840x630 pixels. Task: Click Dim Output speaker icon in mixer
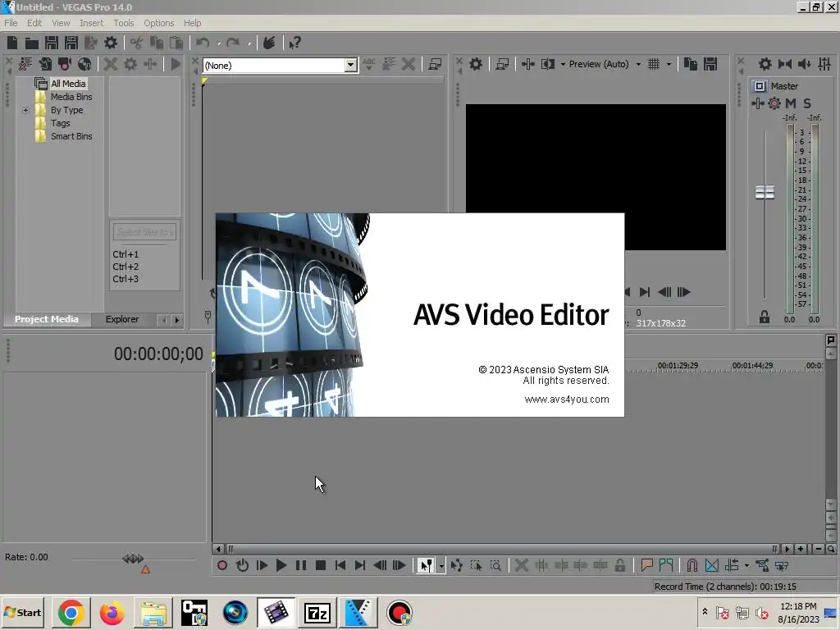tap(805, 64)
